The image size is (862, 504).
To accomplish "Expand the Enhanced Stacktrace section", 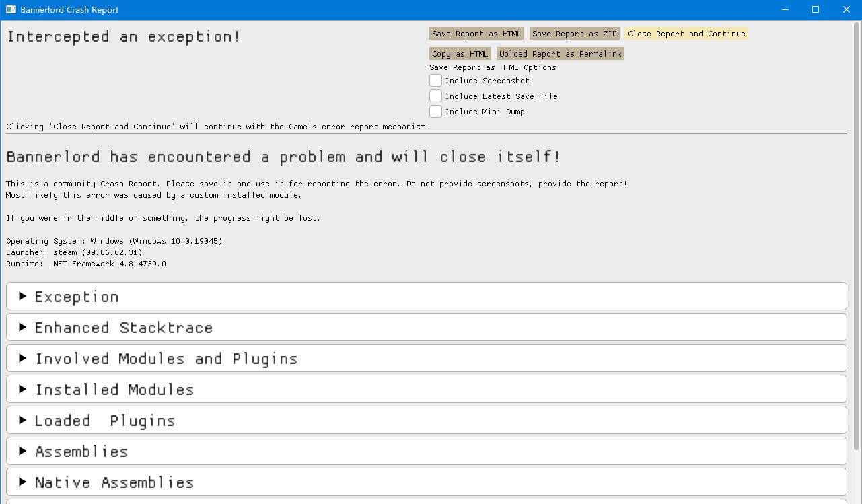I will pyautogui.click(x=427, y=327).
